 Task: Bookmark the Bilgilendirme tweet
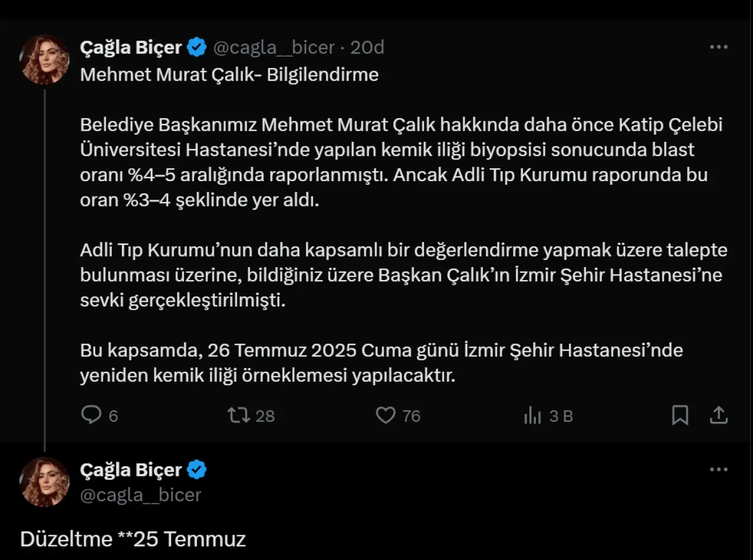(680, 416)
